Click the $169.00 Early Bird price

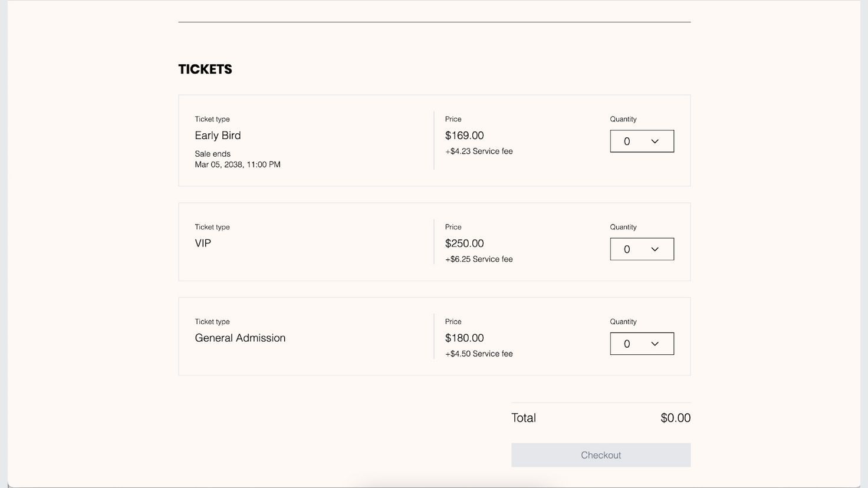pos(464,136)
